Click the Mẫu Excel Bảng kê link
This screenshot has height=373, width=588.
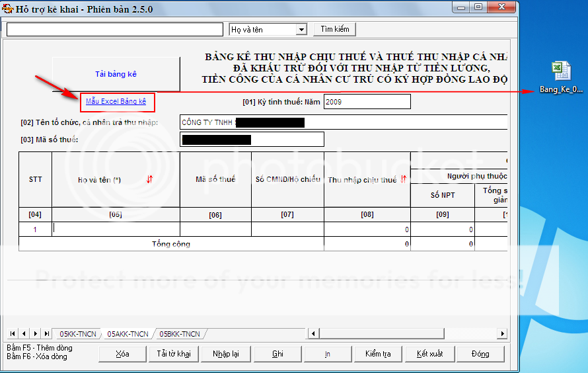pyautogui.click(x=116, y=102)
